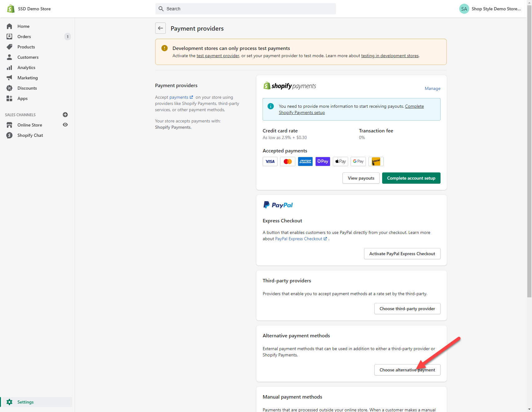Click the Discounts badge icon
Viewport: 532px width, 412px height.
coord(9,88)
